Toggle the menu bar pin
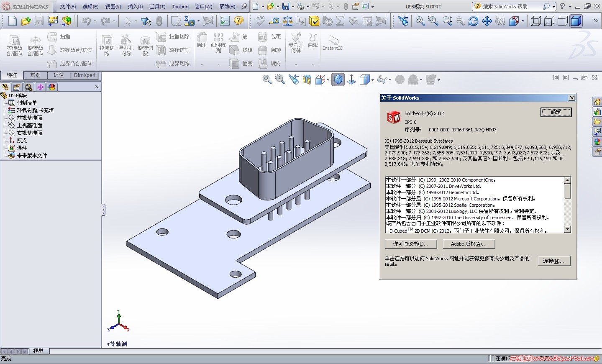602x364 pixels. [x=244, y=6]
